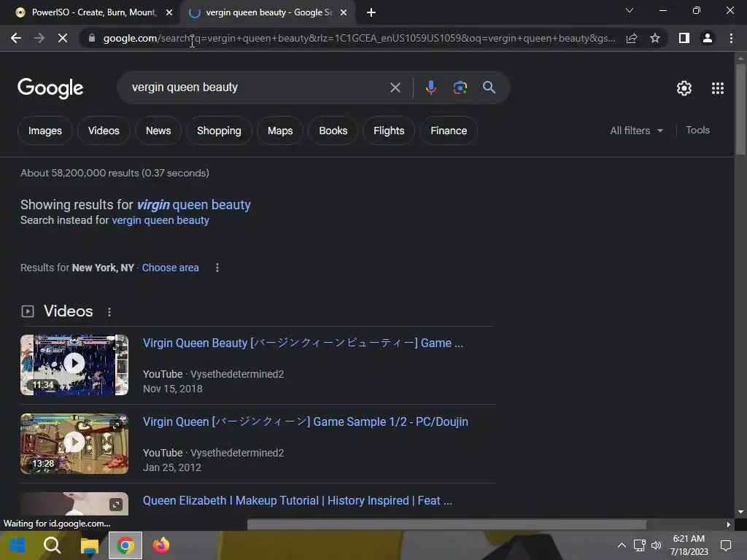Open the Chrome three-dot menu

tap(731, 38)
